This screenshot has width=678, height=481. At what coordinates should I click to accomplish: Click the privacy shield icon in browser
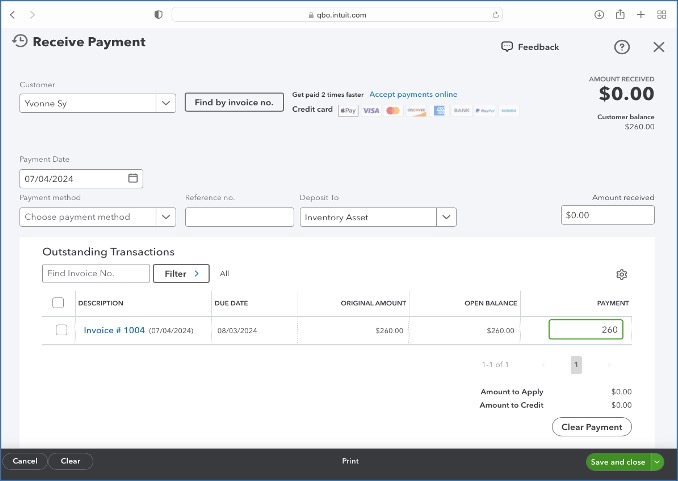tap(159, 15)
